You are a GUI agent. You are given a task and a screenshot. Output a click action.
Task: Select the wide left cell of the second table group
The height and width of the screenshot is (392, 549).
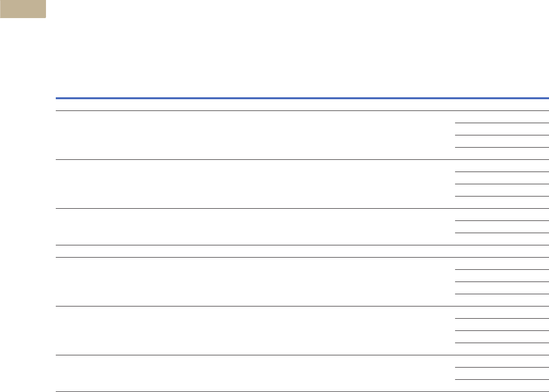click(x=255, y=184)
